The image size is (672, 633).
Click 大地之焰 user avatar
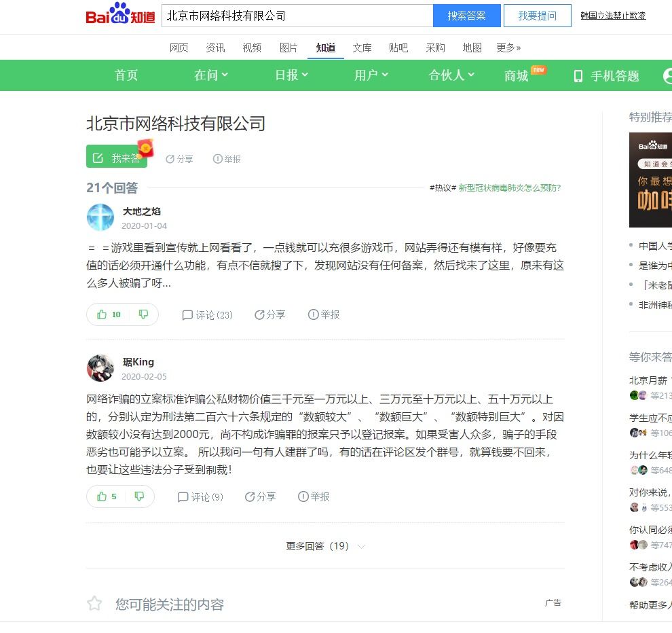100,217
